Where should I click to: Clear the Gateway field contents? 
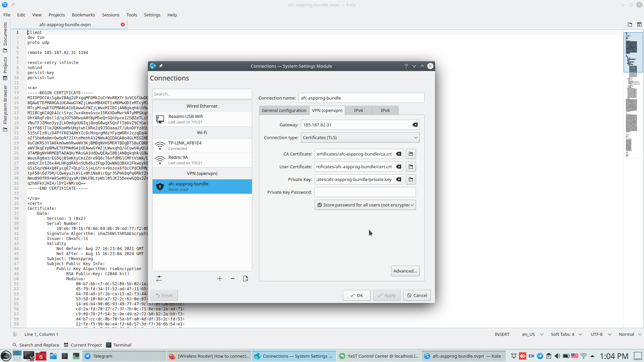coord(415,125)
